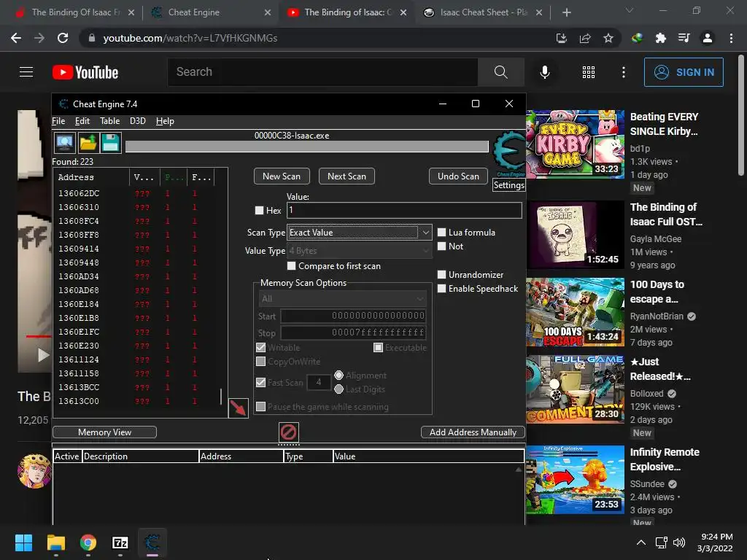
Task: Open the Table menu
Action: click(x=110, y=121)
